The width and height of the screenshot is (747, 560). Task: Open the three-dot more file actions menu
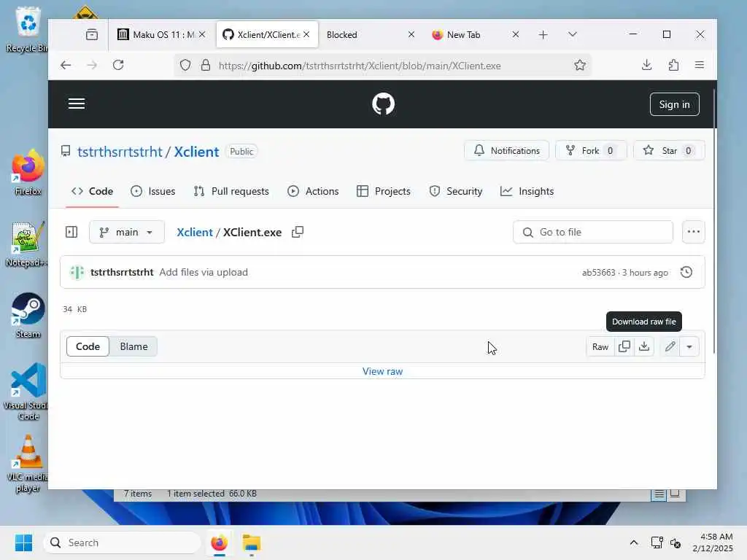[693, 232]
